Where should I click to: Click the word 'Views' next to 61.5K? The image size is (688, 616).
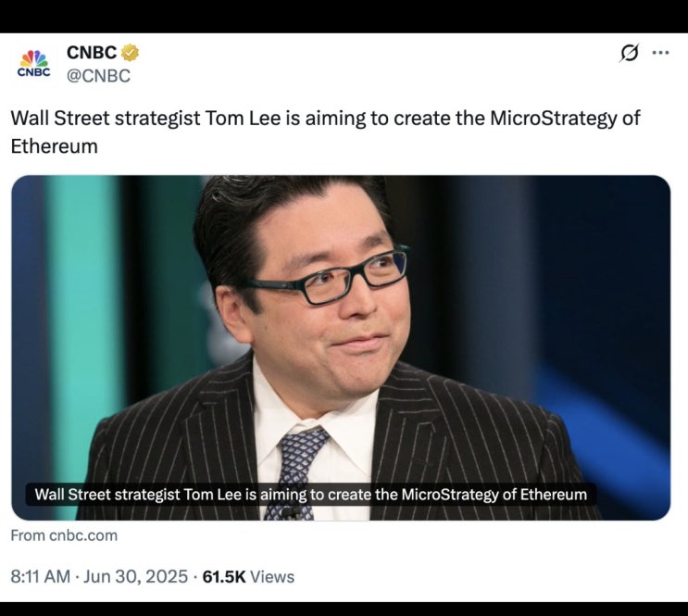pyautogui.click(x=272, y=576)
